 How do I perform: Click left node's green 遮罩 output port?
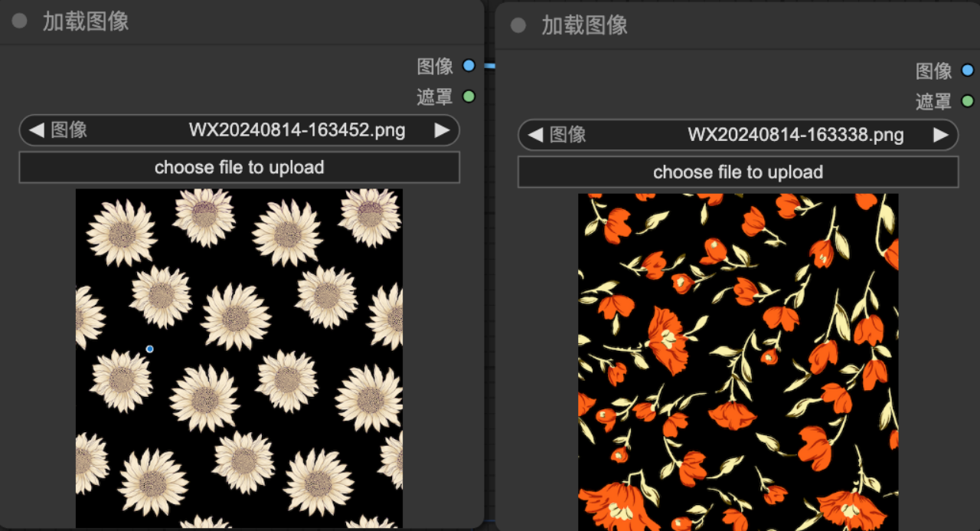coord(469,97)
